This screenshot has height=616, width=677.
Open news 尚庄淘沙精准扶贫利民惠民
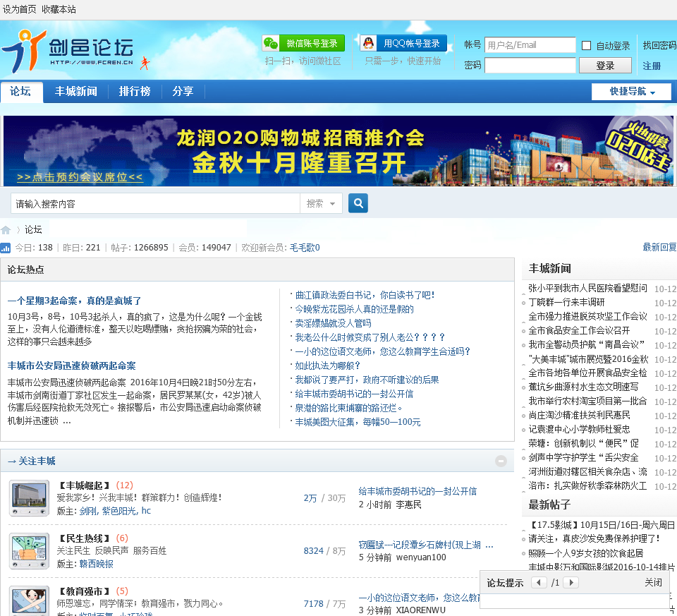(x=579, y=415)
